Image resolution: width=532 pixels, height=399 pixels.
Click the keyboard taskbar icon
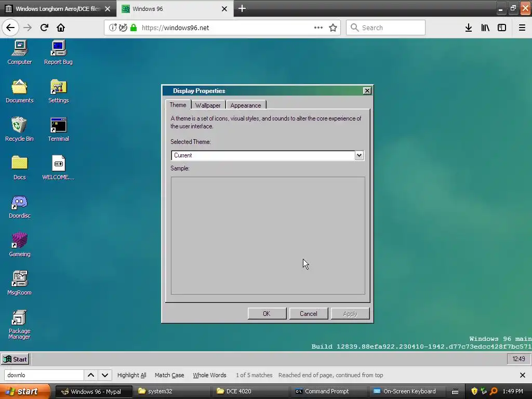tap(455, 392)
